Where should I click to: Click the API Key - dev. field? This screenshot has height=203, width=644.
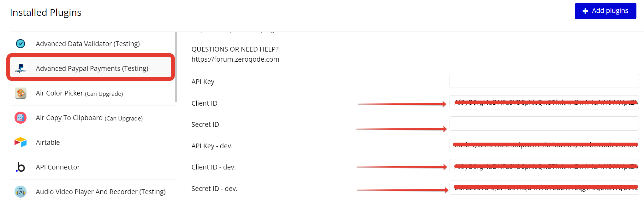(x=544, y=145)
